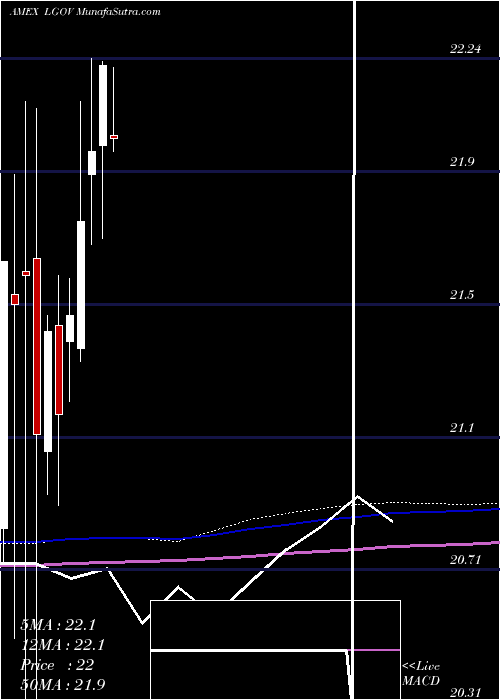Click the 12MA : 22.1 indicator text

coord(63,645)
